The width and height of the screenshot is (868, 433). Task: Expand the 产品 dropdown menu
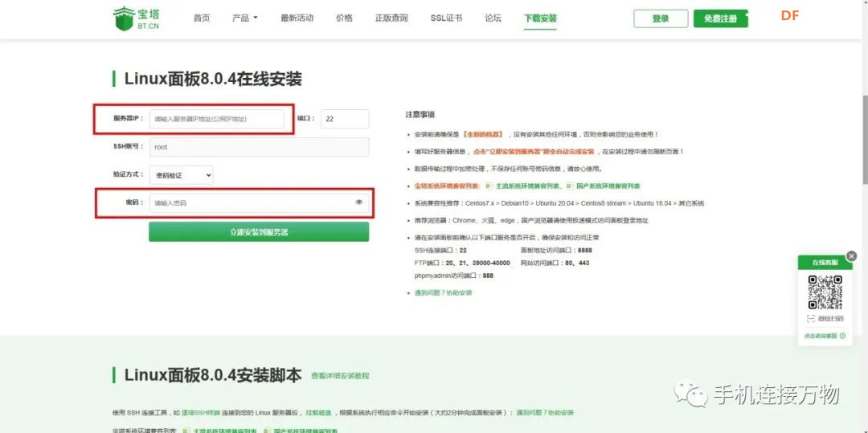pos(244,18)
